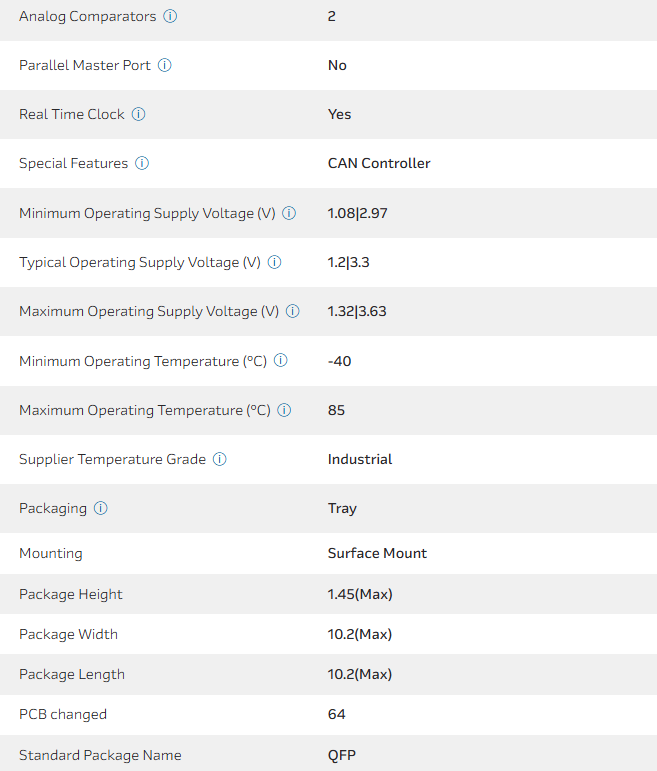
Task: Open Real Time Clock info tooltip icon
Action: pos(139,114)
